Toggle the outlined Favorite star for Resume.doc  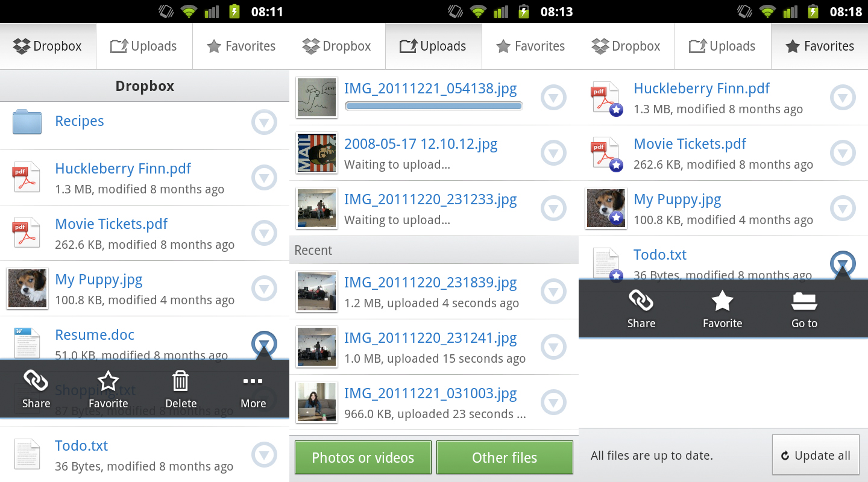(x=108, y=382)
